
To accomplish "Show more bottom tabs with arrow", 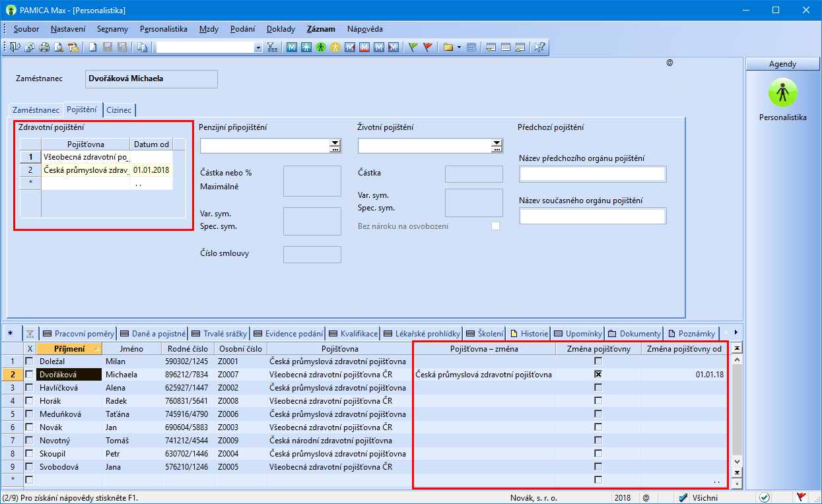I will [x=735, y=332].
